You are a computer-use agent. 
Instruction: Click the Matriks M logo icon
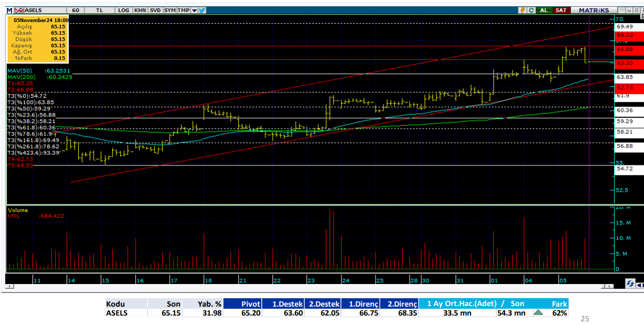pos(9,10)
